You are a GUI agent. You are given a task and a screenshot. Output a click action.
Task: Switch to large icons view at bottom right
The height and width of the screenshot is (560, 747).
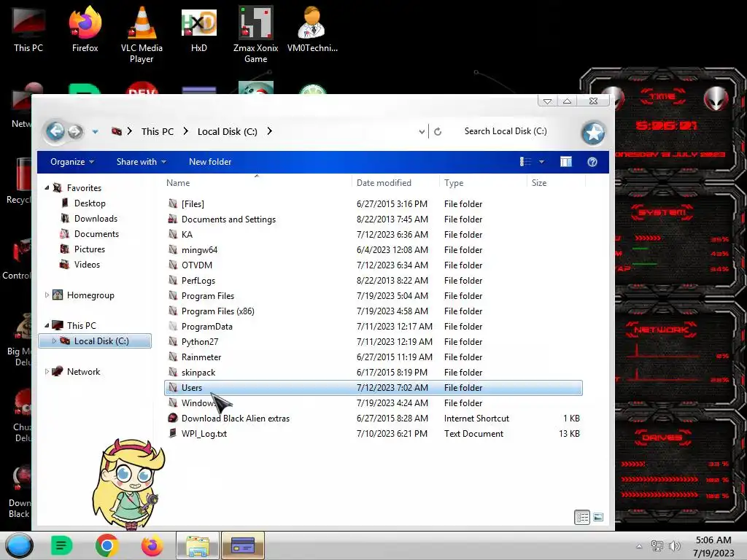[598, 517]
